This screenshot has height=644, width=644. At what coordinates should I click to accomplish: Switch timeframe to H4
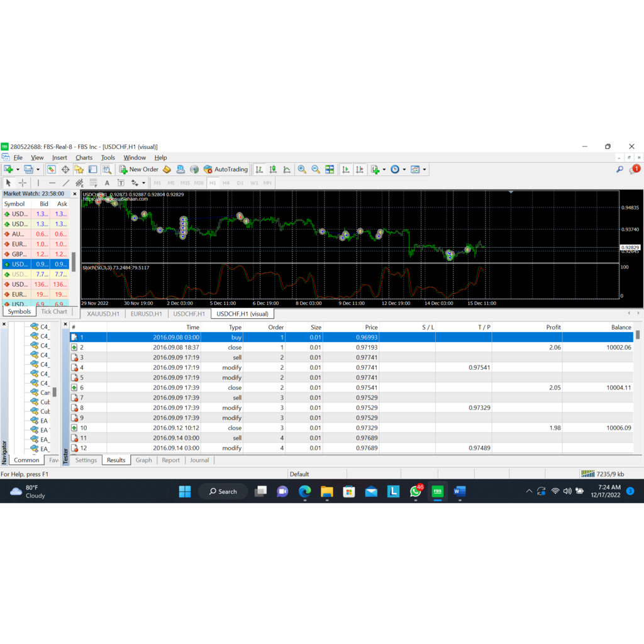tap(226, 183)
